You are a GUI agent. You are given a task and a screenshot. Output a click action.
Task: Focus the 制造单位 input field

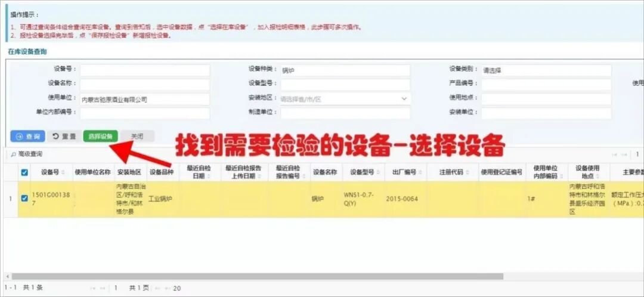[345, 113]
